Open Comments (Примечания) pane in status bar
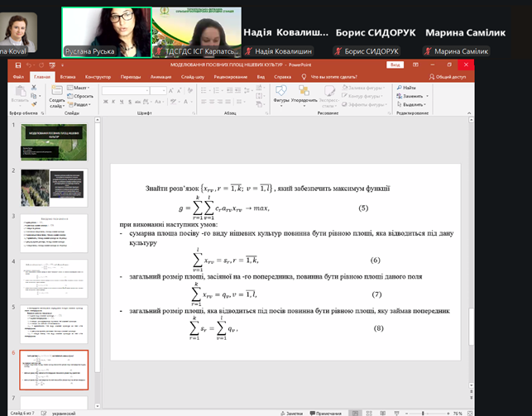Viewport: 532px width, 416px height. point(325,412)
